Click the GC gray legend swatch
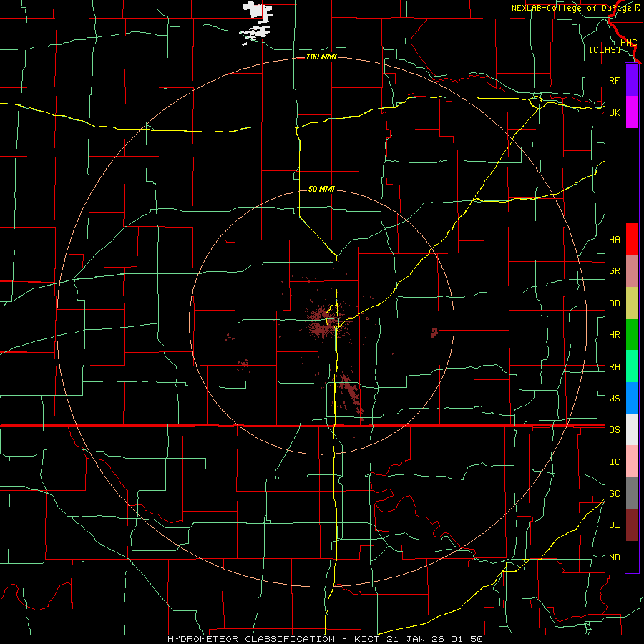The image size is (644, 644). click(632, 493)
